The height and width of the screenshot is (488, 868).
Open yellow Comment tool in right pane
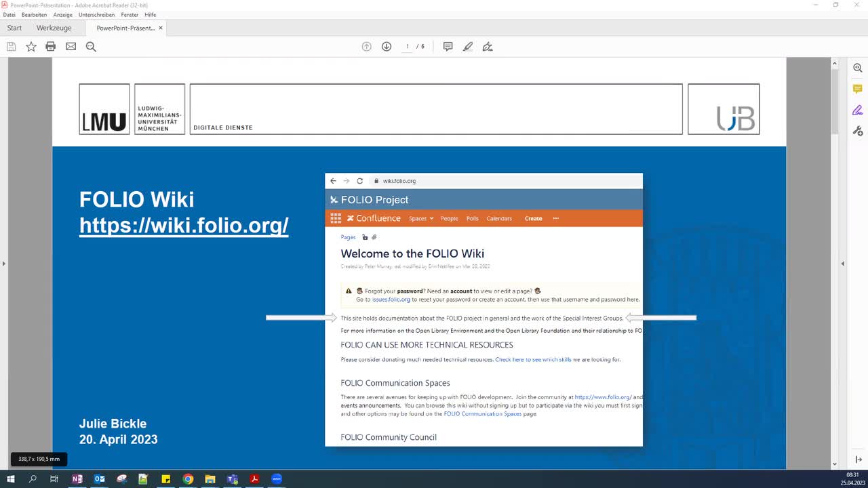[x=858, y=89]
